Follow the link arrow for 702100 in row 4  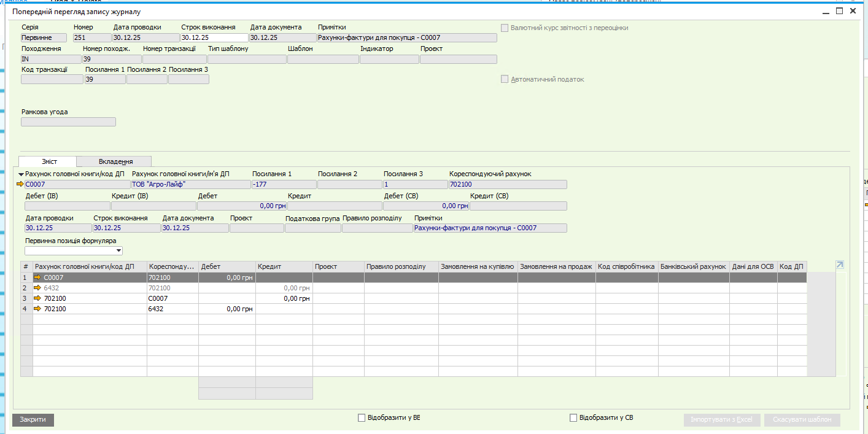coord(38,309)
